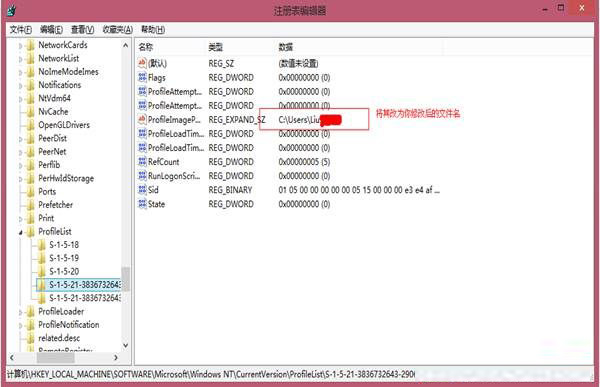Select the last S-1-5-21-3836732643 key under ProfileList

(85, 298)
